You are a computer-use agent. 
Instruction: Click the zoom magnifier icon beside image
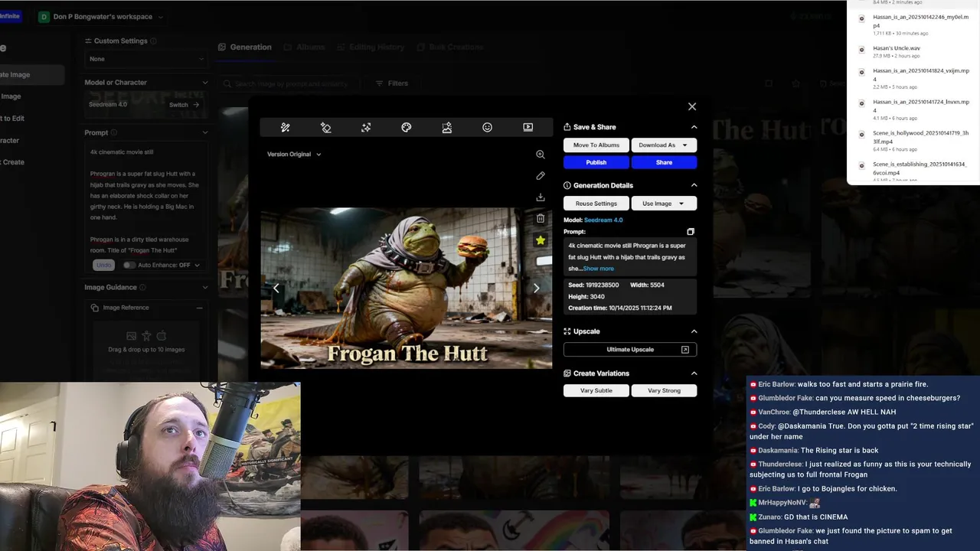tap(541, 155)
